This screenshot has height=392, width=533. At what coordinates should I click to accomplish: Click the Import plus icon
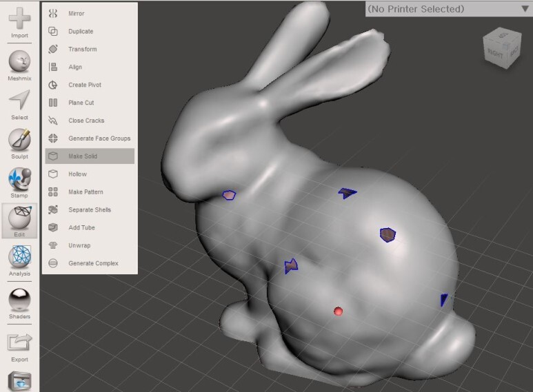click(19, 19)
